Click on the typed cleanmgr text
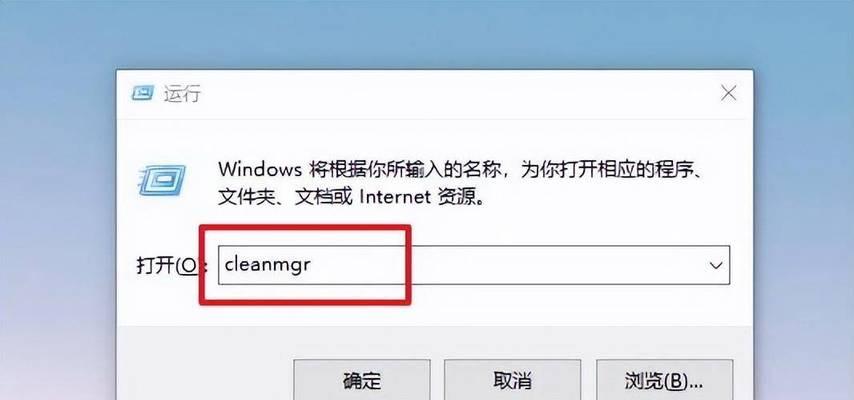This screenshot has width=854, height=400. pyautogui.click(x=267, y=265)
